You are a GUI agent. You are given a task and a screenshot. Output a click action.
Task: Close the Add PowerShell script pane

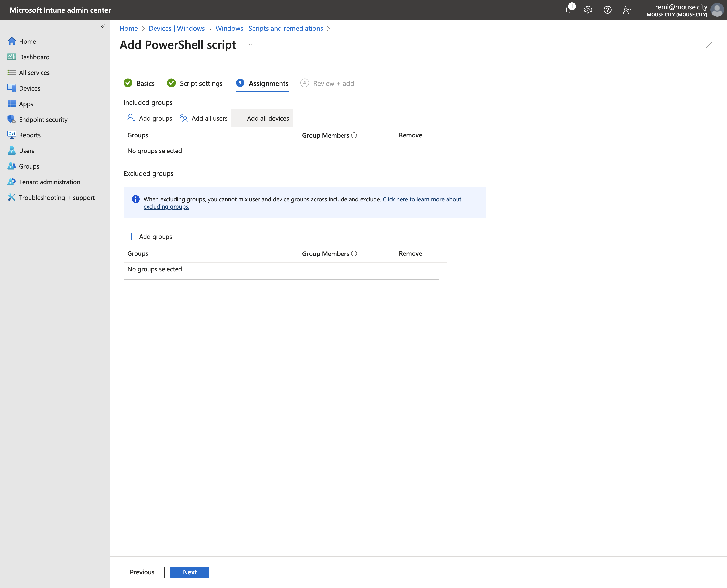[709, 45]
